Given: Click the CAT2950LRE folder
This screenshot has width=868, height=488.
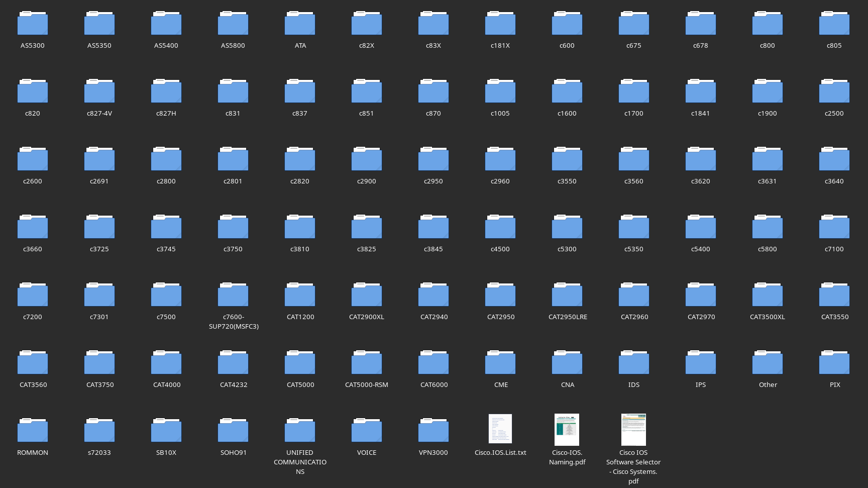Looking at the screenshot, I should [x=567, y=295].
